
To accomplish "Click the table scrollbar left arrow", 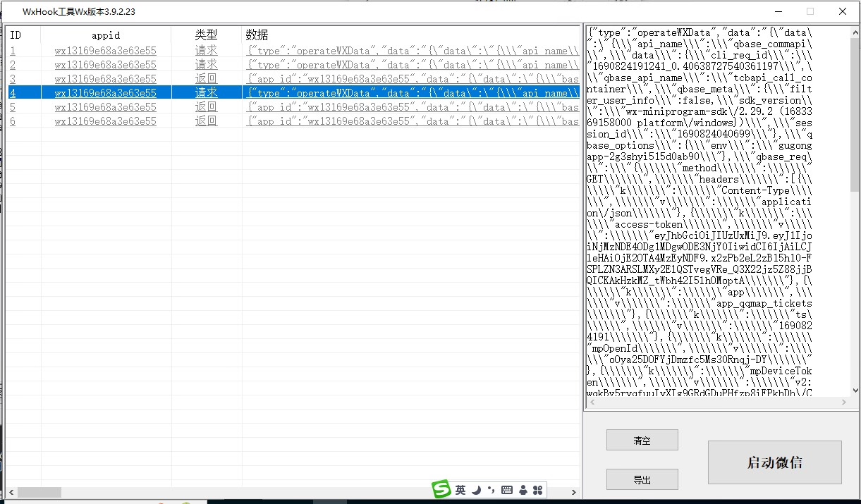I will tap(11, 492).
